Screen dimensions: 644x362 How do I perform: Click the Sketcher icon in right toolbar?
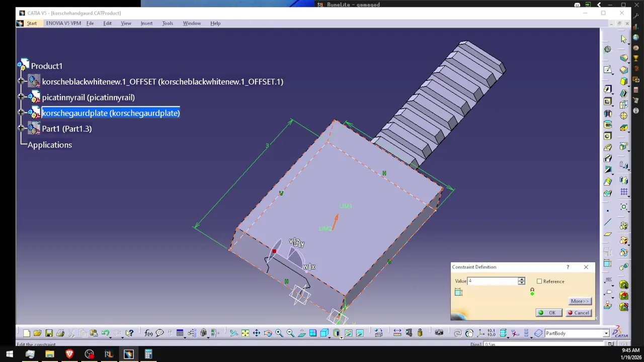(608, 69)
